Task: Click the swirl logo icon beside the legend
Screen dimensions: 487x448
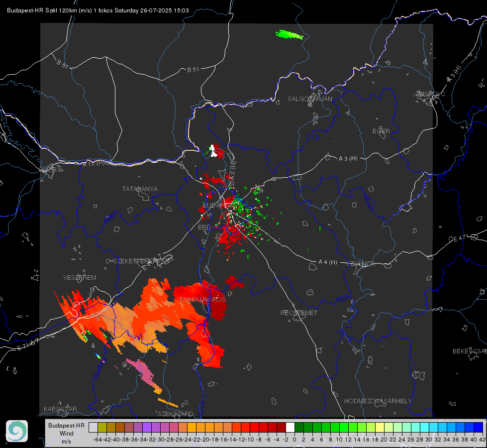Action: click(17, 431)
